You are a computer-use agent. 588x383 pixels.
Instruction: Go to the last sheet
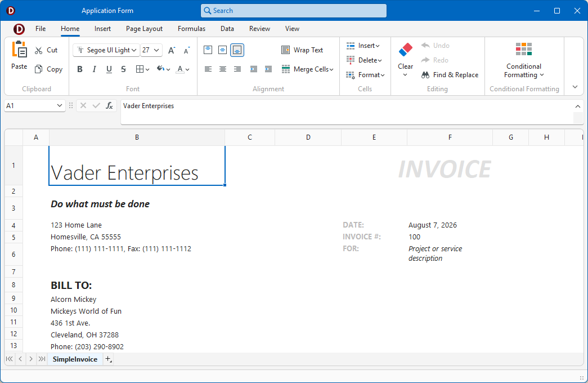click(x=42, y=359)
